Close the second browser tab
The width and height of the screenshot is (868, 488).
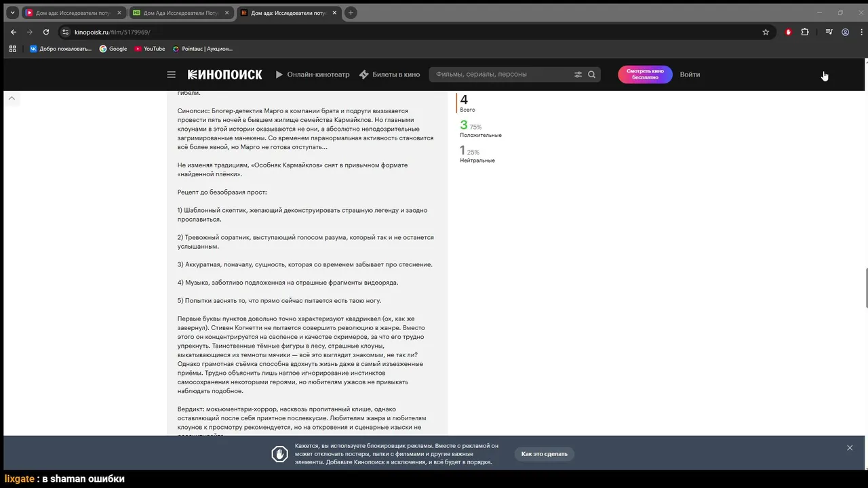[226, 13]
